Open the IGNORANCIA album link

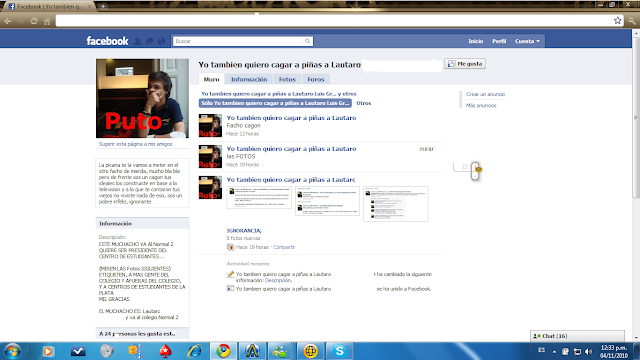click(x=244, y=231)
